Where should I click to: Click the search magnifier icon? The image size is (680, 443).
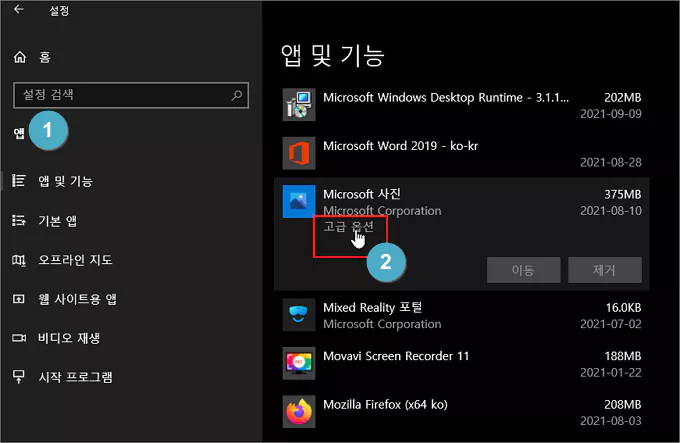(x=237, y=95)
